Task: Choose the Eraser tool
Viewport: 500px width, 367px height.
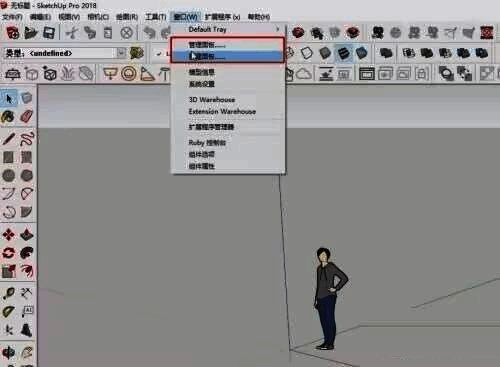Action: [26, 116]
